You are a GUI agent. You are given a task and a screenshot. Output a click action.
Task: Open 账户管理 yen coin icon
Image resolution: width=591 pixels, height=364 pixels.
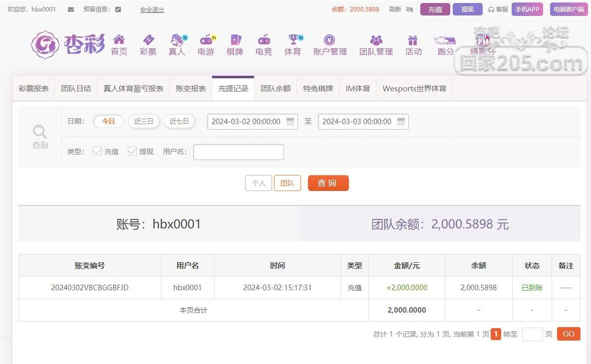329,39
